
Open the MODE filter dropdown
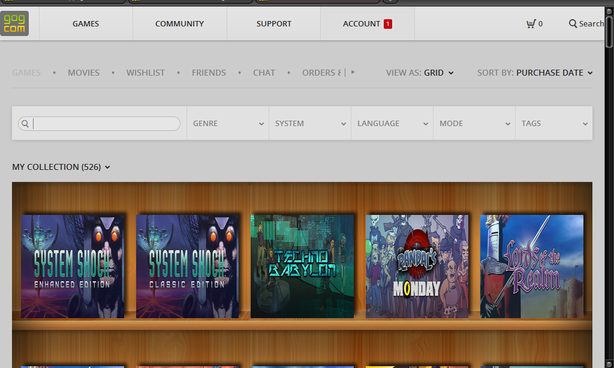[475, 123]
